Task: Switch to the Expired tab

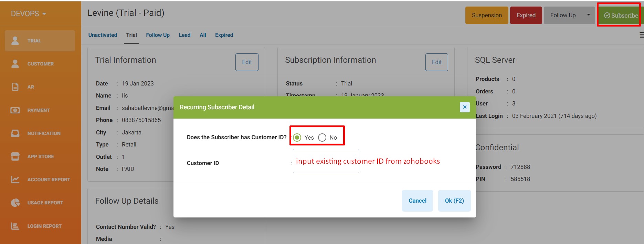Action: (224, 35)
